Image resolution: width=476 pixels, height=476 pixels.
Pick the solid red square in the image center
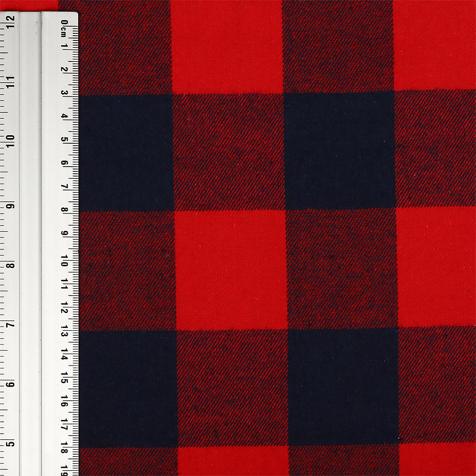pos(231,270)
